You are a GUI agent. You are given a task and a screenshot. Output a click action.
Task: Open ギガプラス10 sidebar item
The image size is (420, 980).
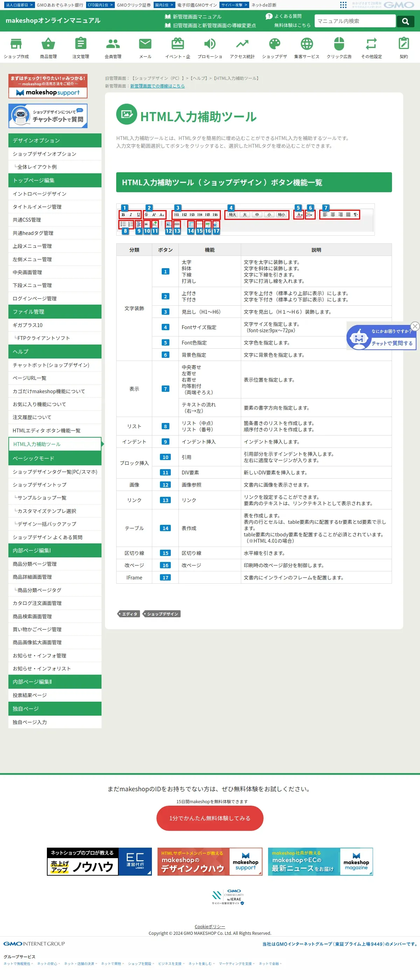tap(55, 325)
